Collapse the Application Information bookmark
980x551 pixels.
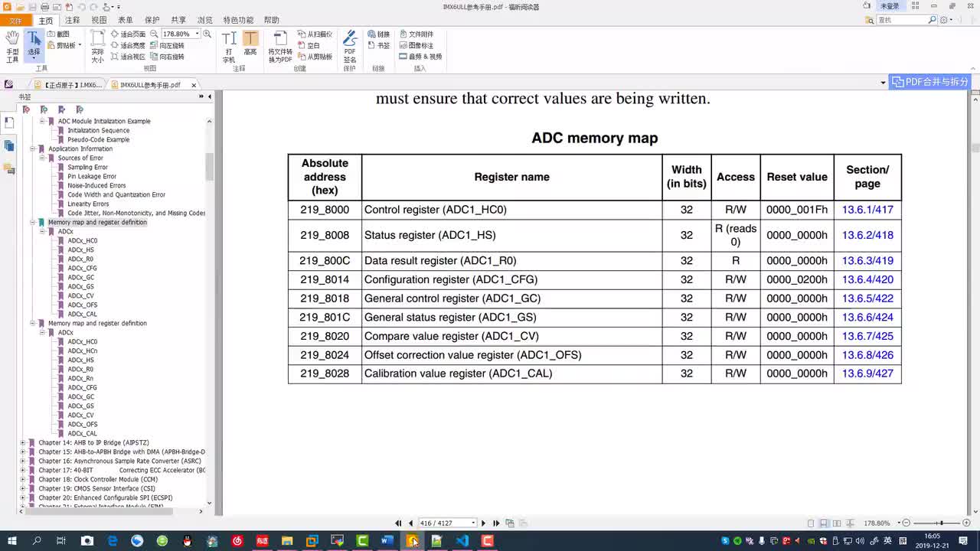pyautogui.click(x=33, y=148)
